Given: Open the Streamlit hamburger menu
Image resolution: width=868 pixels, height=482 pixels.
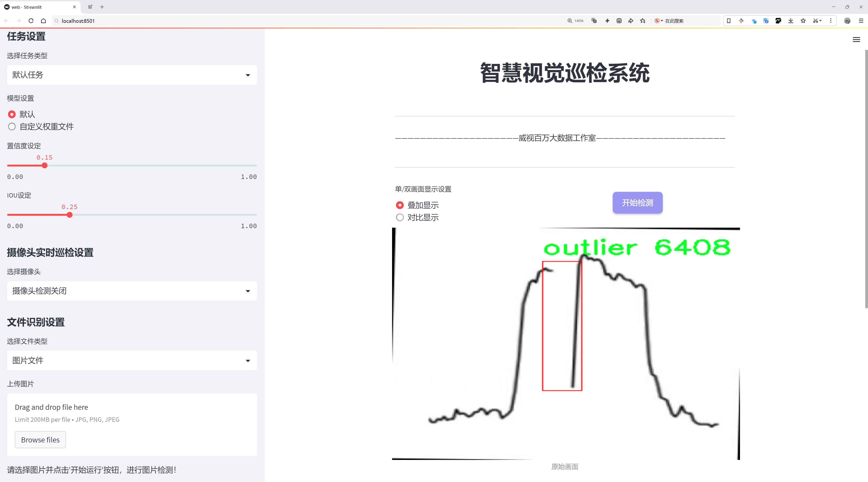Looking at the screenshot, I should coord(856,40).
